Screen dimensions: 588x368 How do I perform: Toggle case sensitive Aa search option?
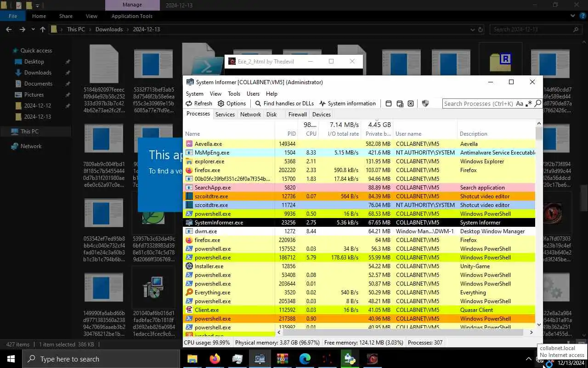pyautogui.click(x=520, y=103)
